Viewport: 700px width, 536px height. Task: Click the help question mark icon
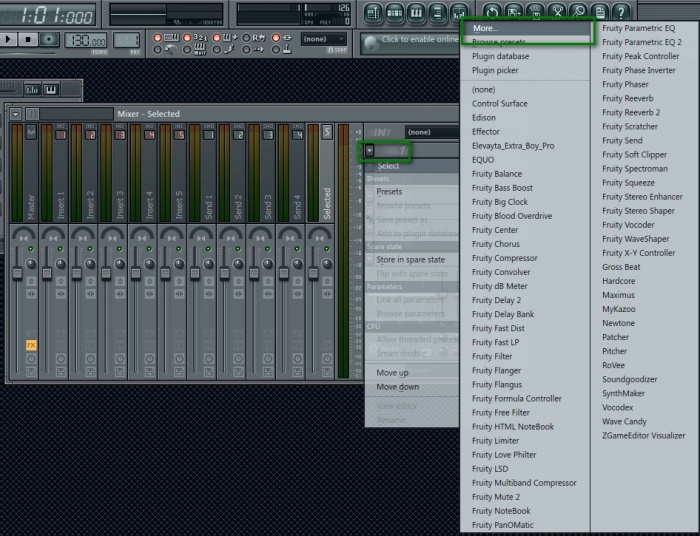coord(621,11)
